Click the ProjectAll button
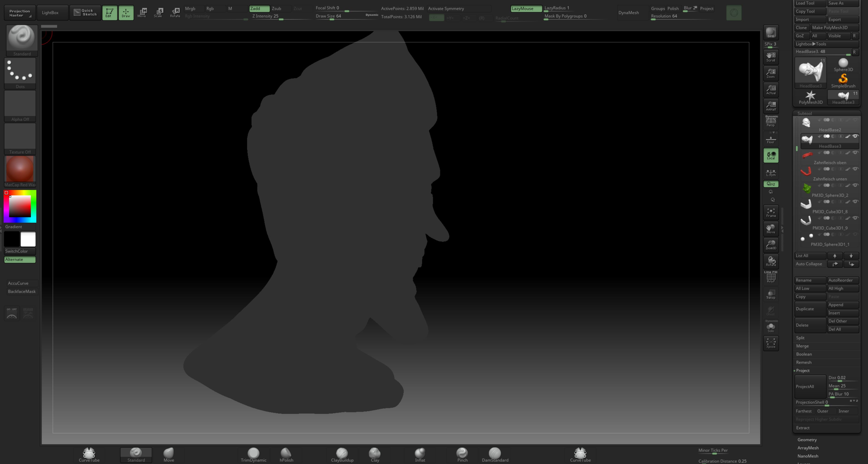 pos(810,387)
